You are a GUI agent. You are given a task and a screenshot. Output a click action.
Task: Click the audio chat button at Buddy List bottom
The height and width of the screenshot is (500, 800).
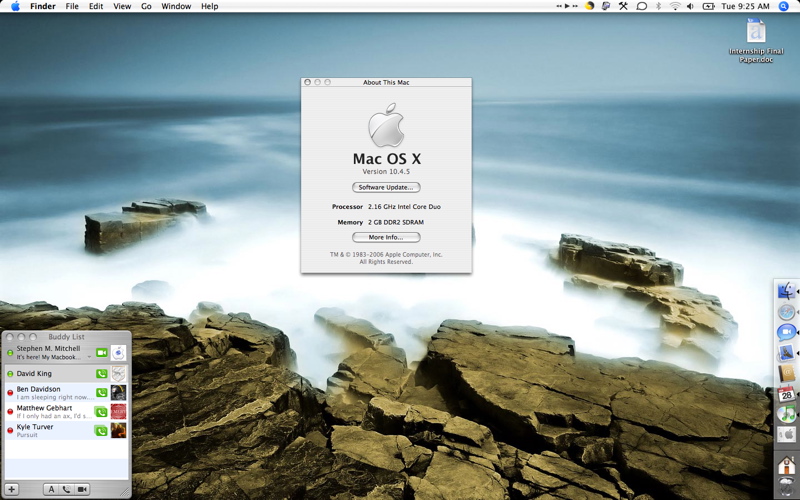coord(66,489)
